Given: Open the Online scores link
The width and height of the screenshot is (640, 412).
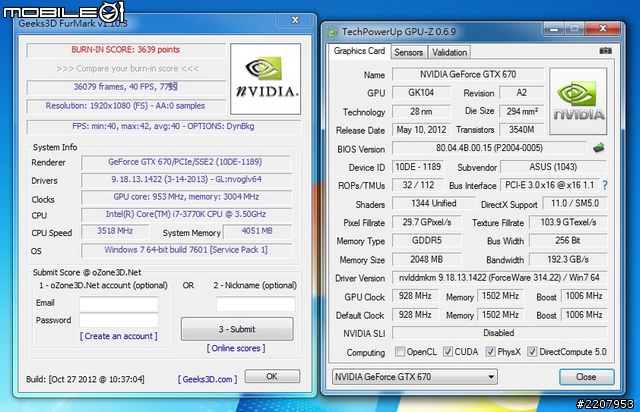Looking at the screenshot, I should click(x=236, y=348).
